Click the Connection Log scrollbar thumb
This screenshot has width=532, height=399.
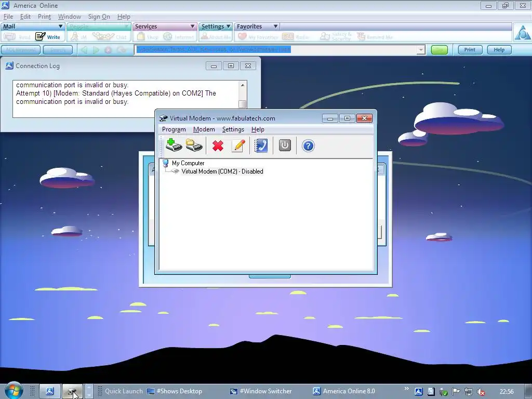(242, 104)
